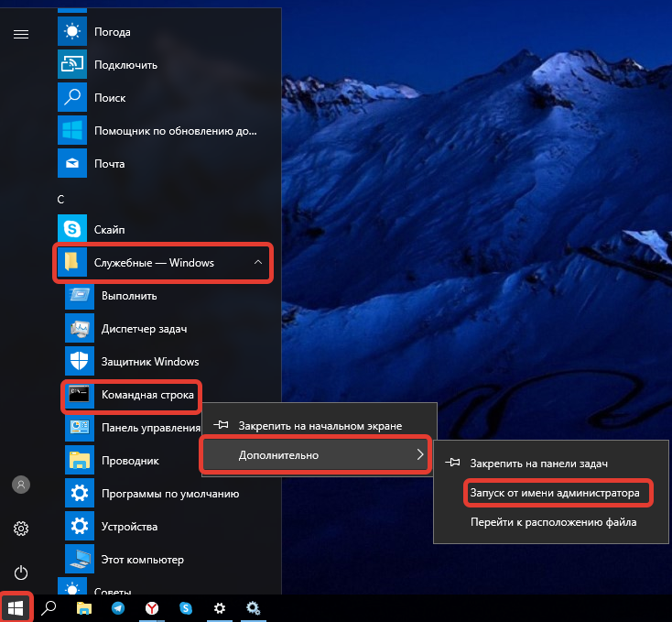Click the Устройства label
The image size is (672, 622).
tap(129, 527)
